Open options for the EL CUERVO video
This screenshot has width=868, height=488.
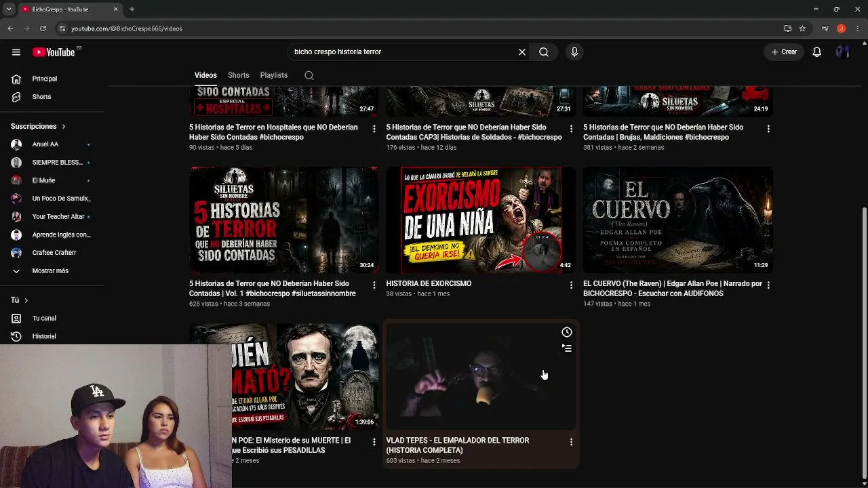[768, 285]
